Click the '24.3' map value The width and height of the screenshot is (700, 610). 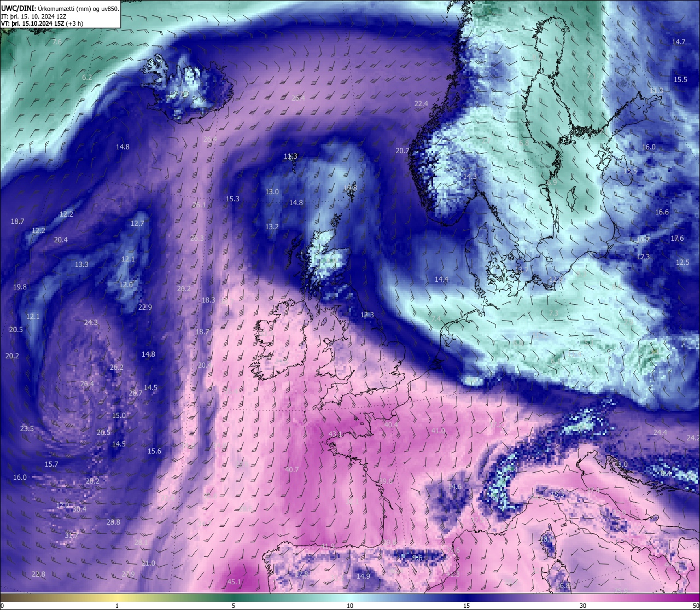pyautogui.click(x=91, y=323)
